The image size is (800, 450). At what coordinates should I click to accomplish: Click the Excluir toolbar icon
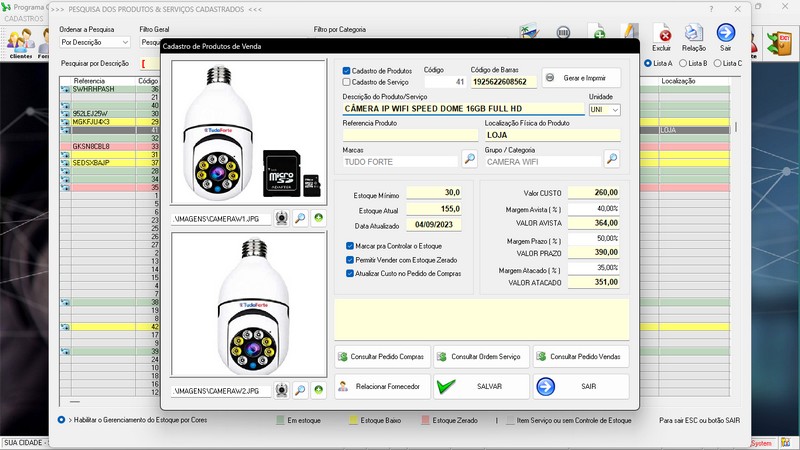pyautogui.click(x=661, y=36)
